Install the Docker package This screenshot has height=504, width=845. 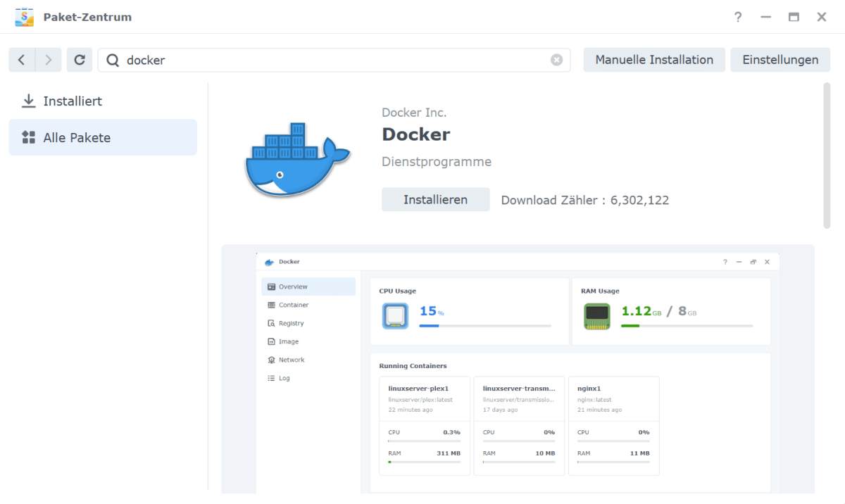[435, 199]
